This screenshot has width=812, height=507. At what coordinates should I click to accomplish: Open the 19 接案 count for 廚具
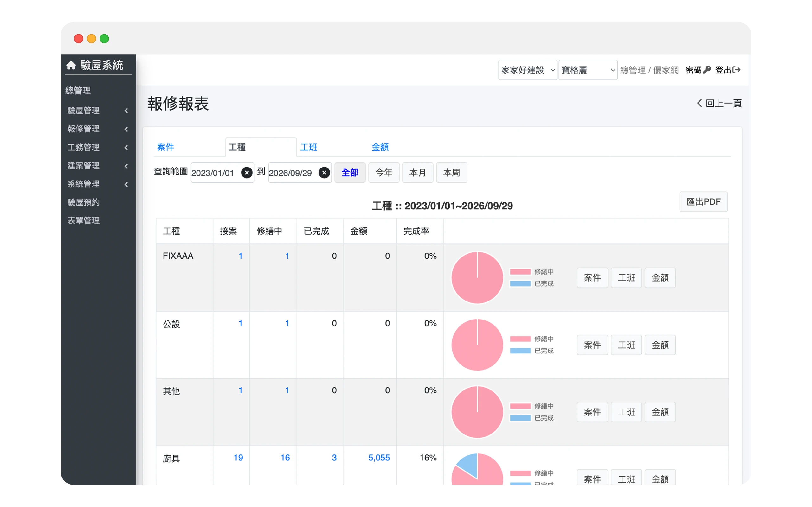click(238, 458)
